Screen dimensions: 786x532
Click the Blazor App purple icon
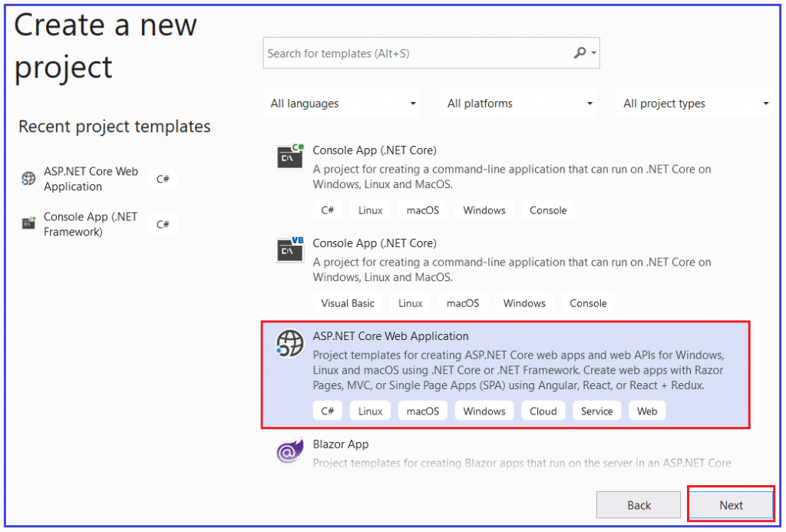[289, 451]
